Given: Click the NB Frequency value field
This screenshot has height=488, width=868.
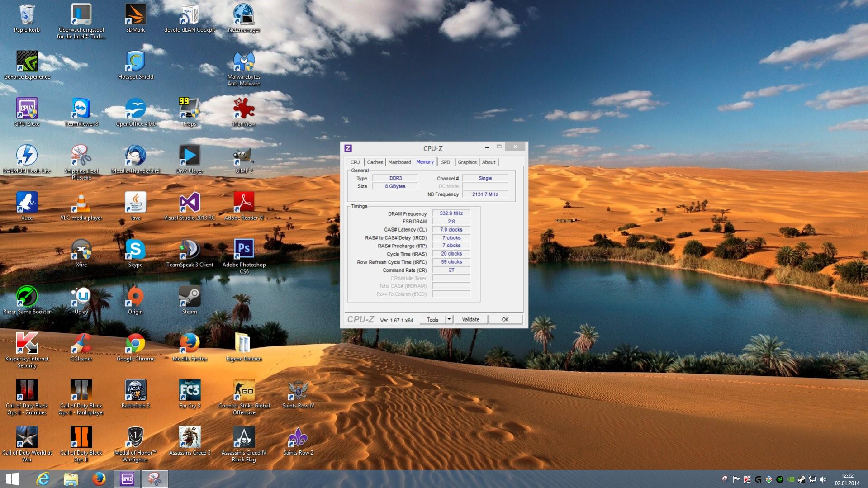Looking at the screenshot, I should coord(485,194).
